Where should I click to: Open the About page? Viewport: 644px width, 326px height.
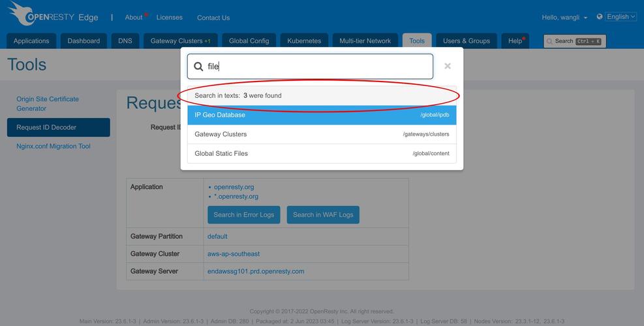coord(134,17)
